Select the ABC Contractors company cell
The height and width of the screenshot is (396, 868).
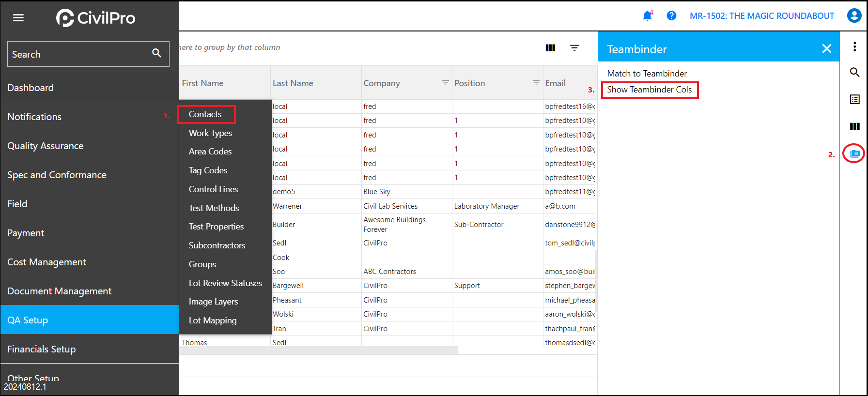point(406,272)
